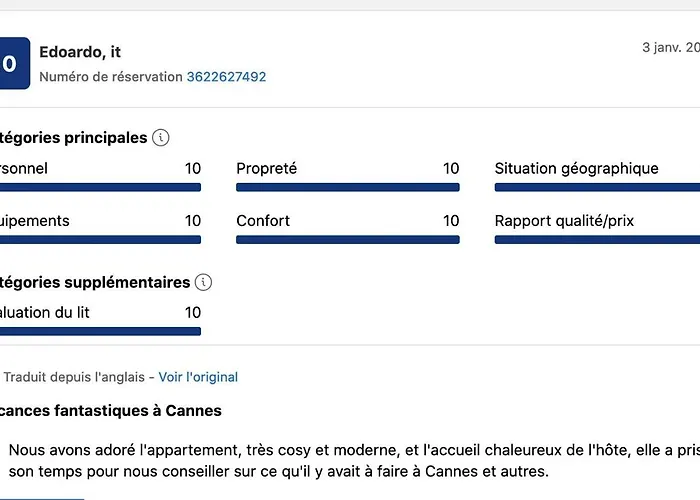Click the Équipements rating bar
This screenshot has height=500, width=700.
pos(100,239)
